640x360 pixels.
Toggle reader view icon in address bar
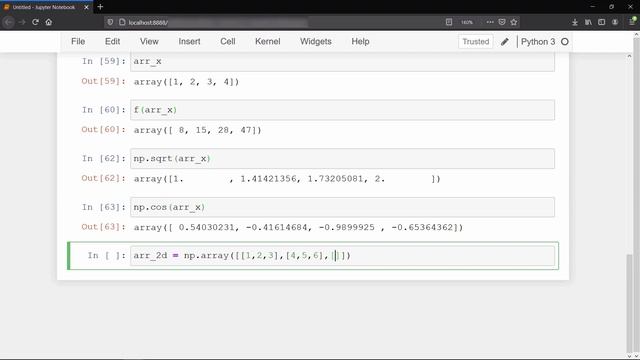click(449, 22)
